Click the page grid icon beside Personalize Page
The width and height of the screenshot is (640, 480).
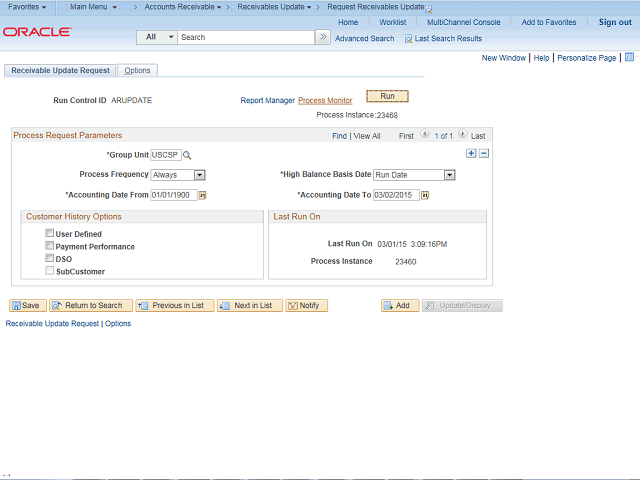[629, 57]
